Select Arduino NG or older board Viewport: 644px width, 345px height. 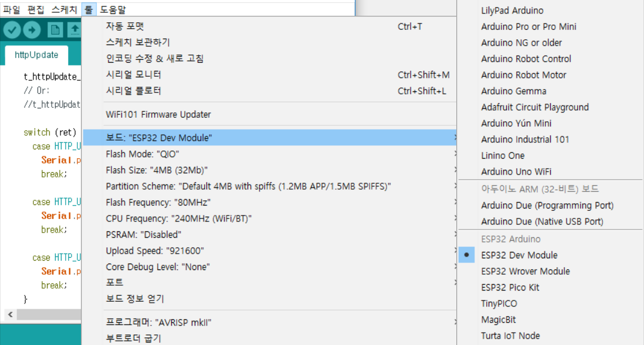point(550,43)
